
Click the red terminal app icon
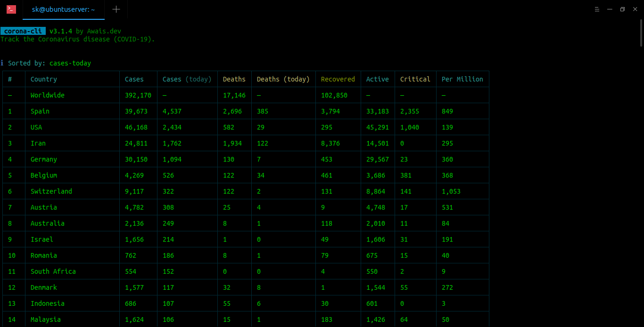pyautogui.click(x=11, y=9)
